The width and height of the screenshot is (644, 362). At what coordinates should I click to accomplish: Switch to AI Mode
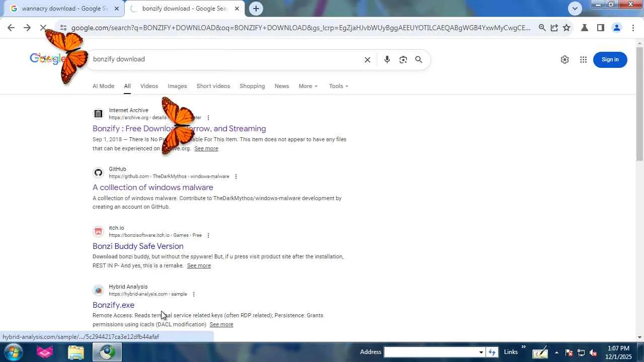point(103,86)
